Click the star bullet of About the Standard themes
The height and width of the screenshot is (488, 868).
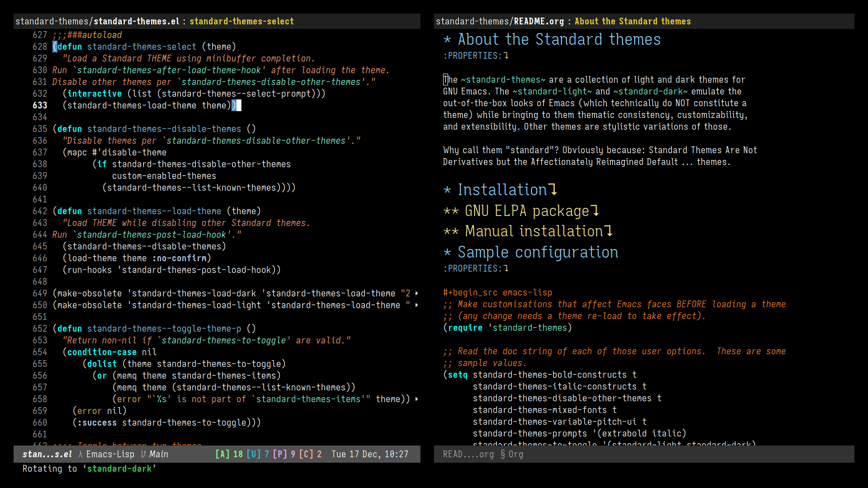click(x=447, y=40)
